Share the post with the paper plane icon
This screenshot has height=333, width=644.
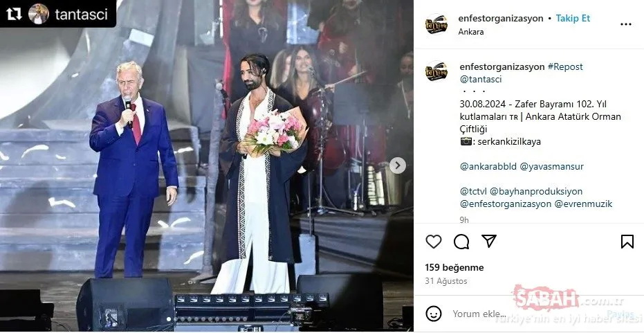tap(489, 241)
